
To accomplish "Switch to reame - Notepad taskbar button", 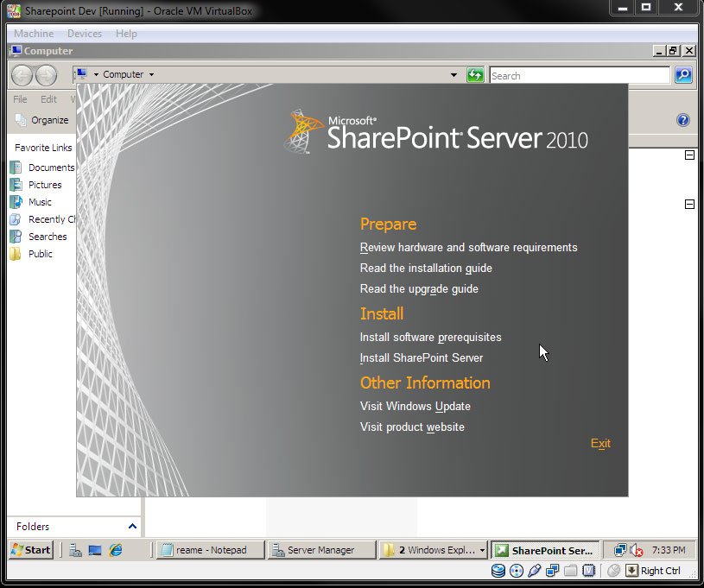I will [210, 550].
